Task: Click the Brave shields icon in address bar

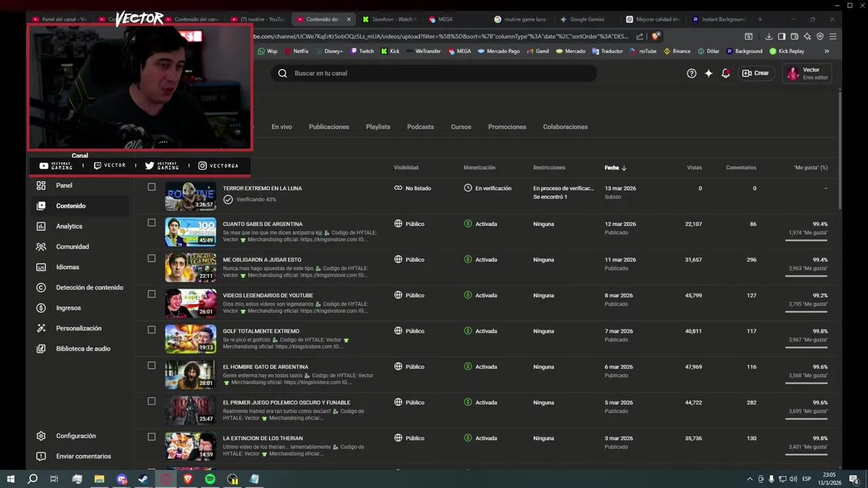Action: coord(655,37)
